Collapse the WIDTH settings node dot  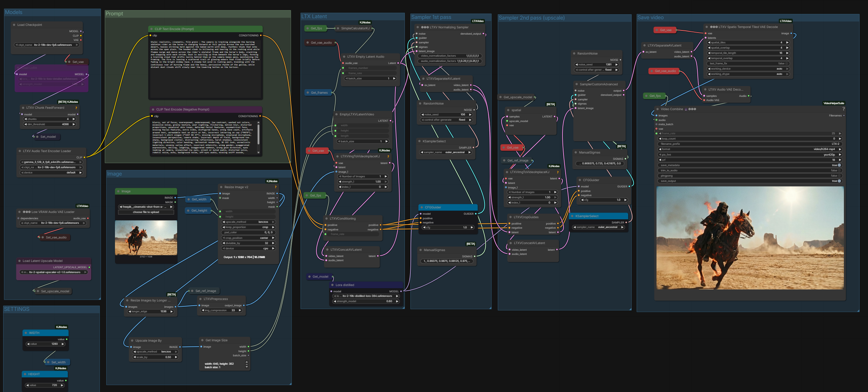click(x=26, y=333)
